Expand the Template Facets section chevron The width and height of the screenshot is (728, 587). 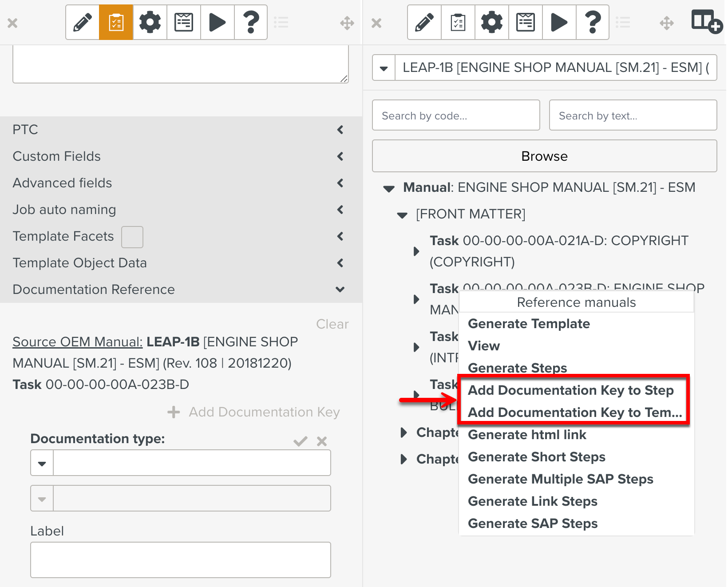coord(340,236)
